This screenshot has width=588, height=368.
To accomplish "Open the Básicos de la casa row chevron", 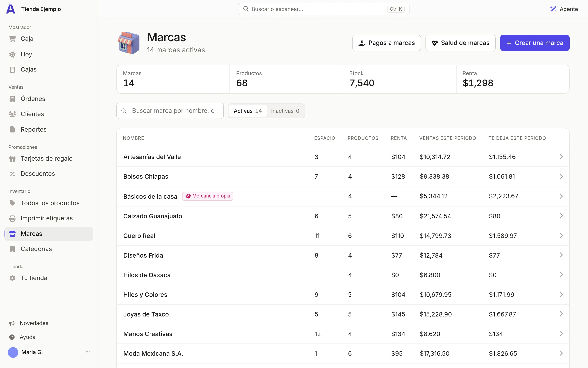I will (x=561, y=196).
